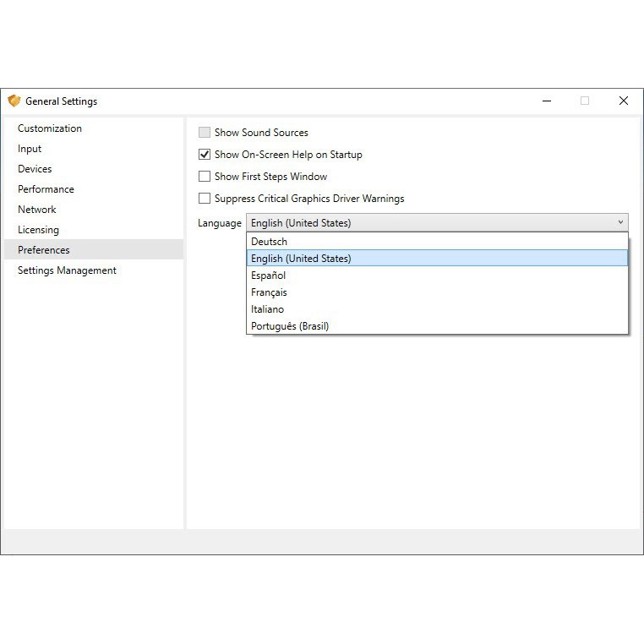This screenshot has height=644, width=644.
Task: Select Preferences in the sidebar
Action: tap(44, 250)
